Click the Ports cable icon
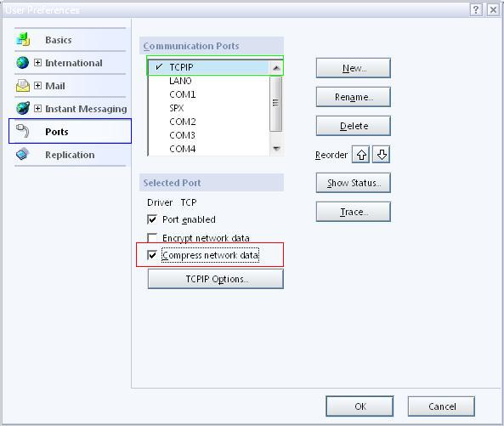504x426 pixels. point(23,131)
